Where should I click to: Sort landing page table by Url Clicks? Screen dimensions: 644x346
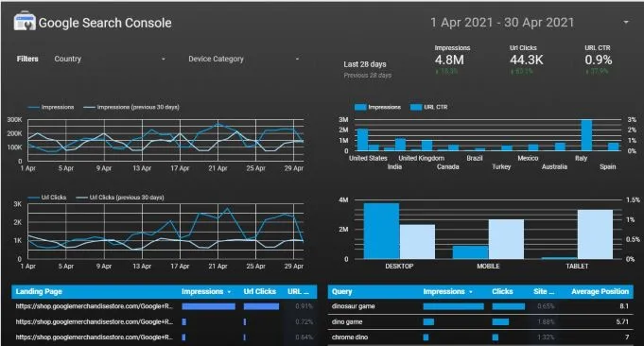(259, 291)
